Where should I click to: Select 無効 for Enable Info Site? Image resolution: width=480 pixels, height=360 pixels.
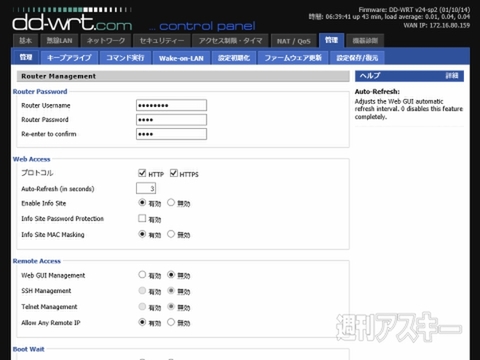(171, 203)
